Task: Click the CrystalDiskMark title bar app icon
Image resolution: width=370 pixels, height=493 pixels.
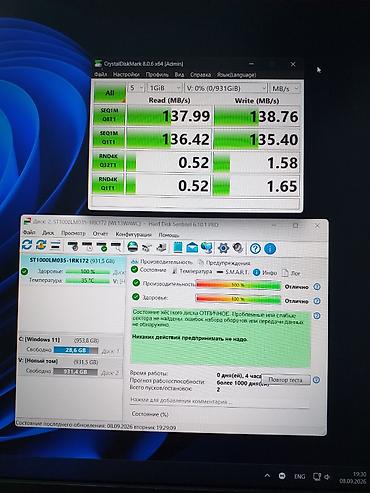Action: [98, 64]
